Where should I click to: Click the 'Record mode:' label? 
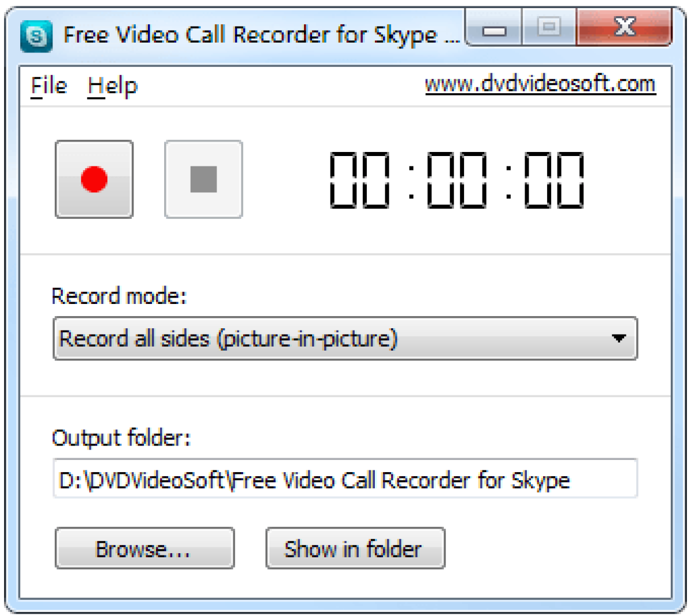pos(119,296)
